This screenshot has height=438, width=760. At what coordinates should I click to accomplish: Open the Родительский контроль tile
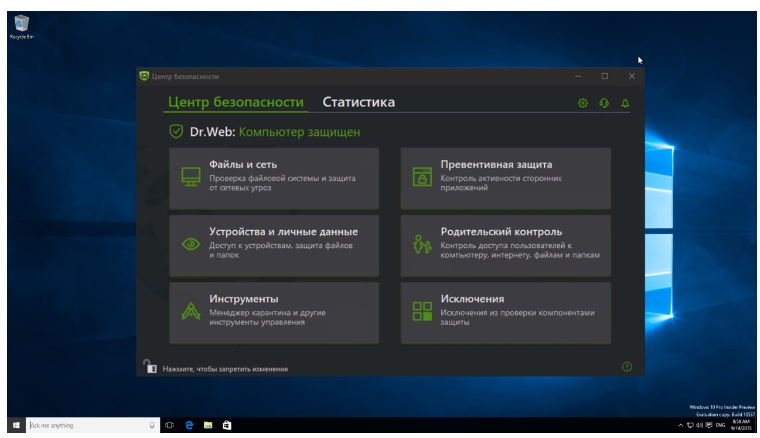pyautogui.click(x=506, y=246)
